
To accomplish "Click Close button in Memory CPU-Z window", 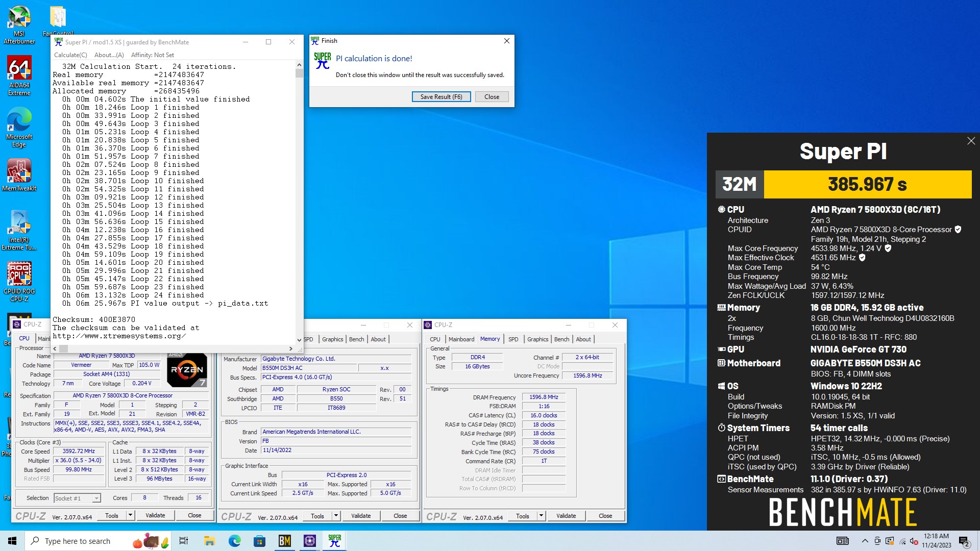I will pyautogui.click(x=605, y=516).
